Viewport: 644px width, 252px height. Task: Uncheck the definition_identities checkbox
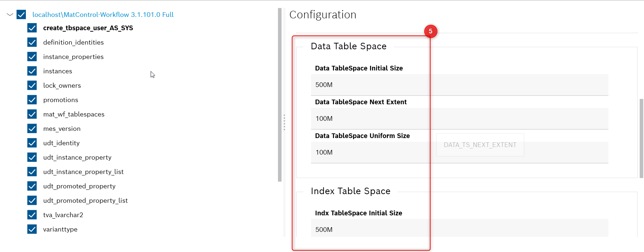(x=32, y=42)
